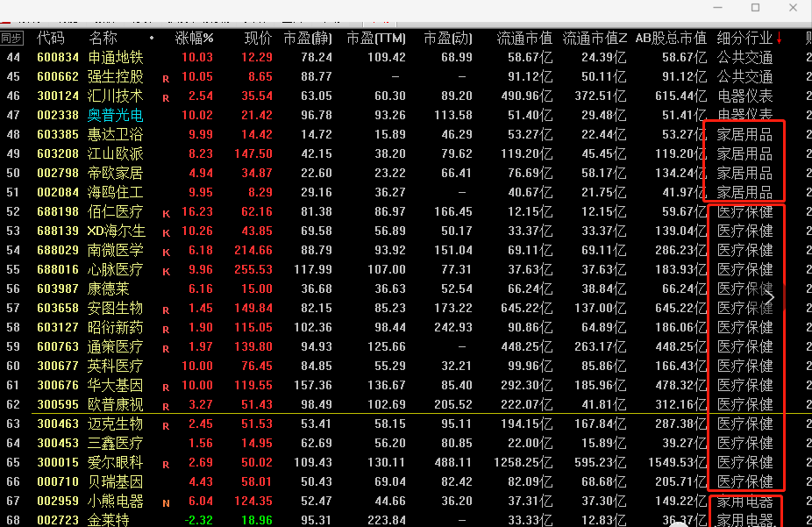Screen dimensions: 812x527
Task: Click the R marker beside 爱尔眼科
Action: tap(166, 465)
